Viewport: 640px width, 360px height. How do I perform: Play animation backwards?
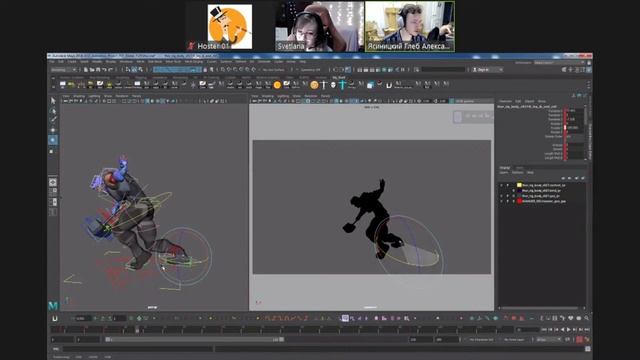(x=562, y=329)
